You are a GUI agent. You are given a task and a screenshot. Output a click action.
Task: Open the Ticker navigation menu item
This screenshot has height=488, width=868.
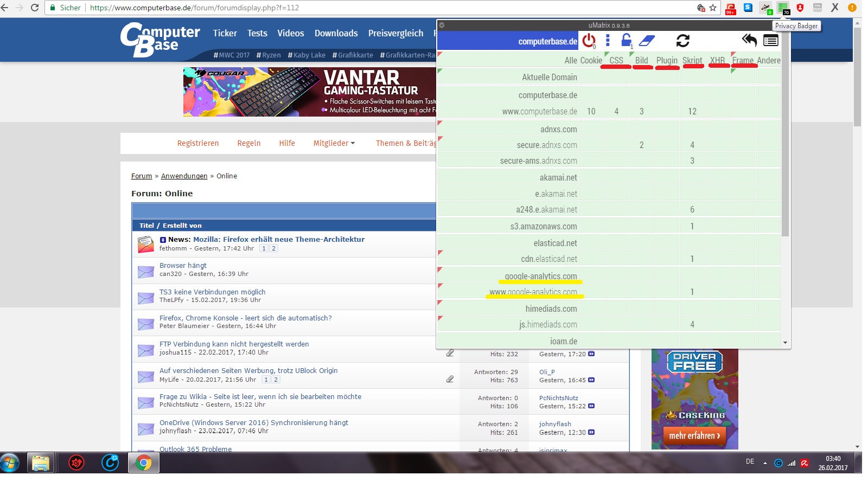225,33
